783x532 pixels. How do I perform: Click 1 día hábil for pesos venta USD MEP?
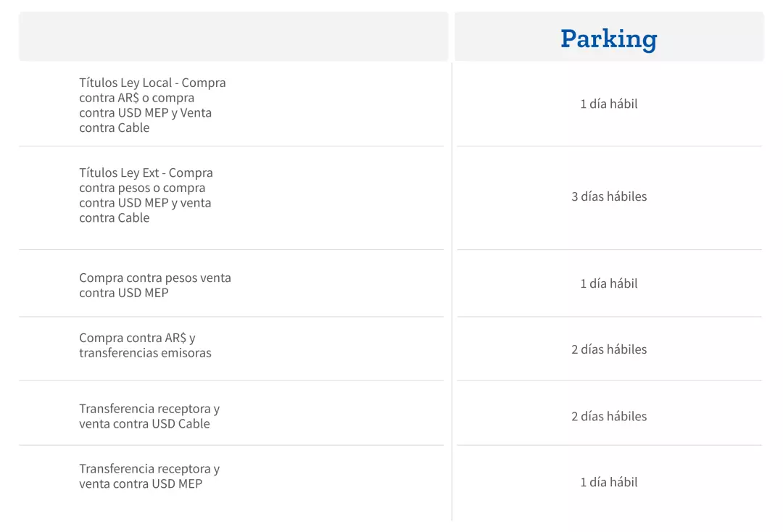tap(609, 283)
